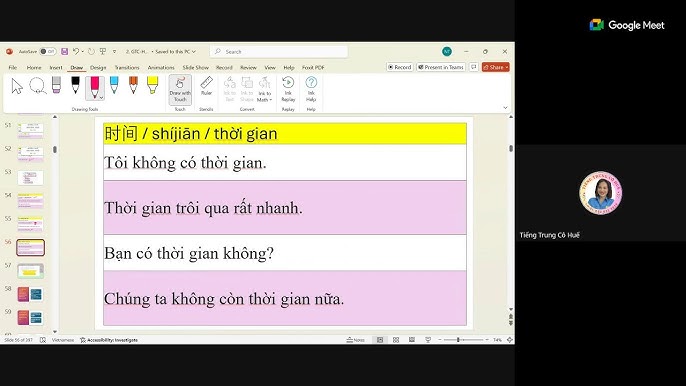The image size is (686, 386).
Task: Open the View tab
Action: click(270, 67)
